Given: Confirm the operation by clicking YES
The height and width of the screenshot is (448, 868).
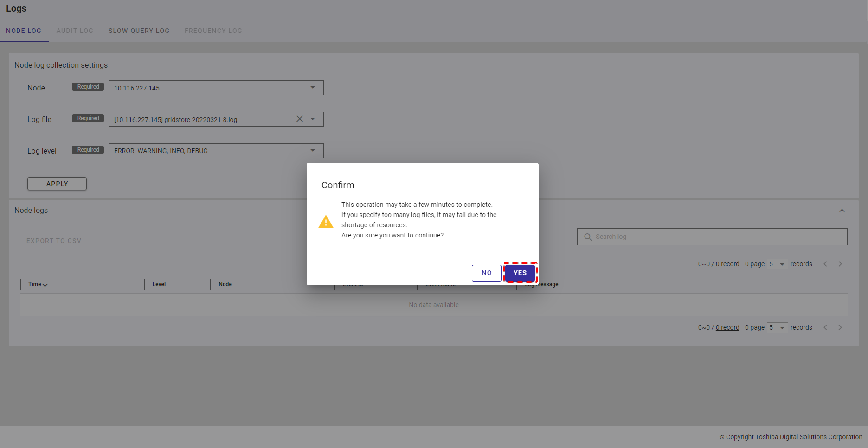Looking at the screenshot, I should click(520, 273).
